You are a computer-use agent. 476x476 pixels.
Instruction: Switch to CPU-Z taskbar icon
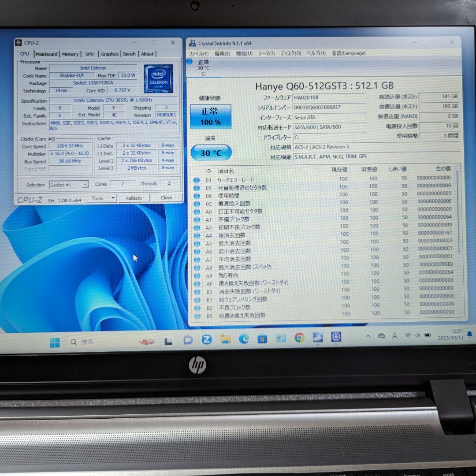[336, 337]
